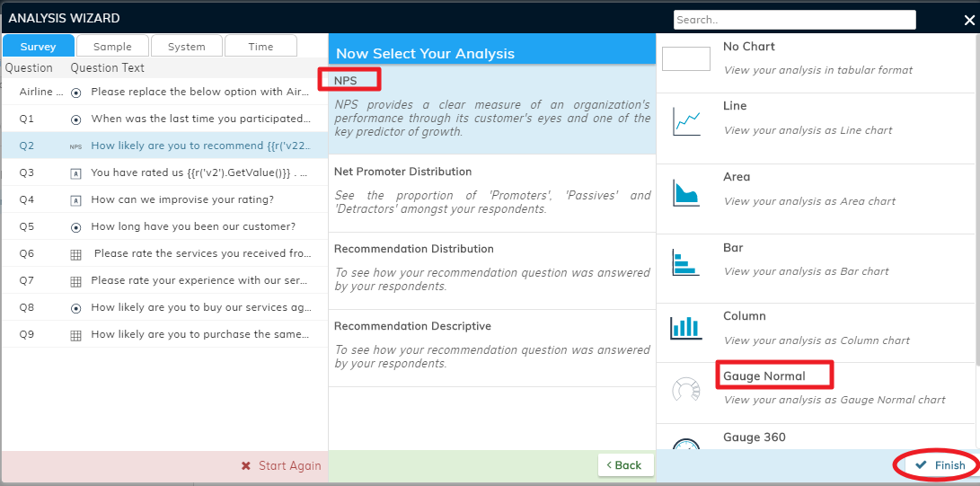This screenshot has height=486, width=980.
Task: Choose the Area chart icon
Action: (x=685, y=192)
